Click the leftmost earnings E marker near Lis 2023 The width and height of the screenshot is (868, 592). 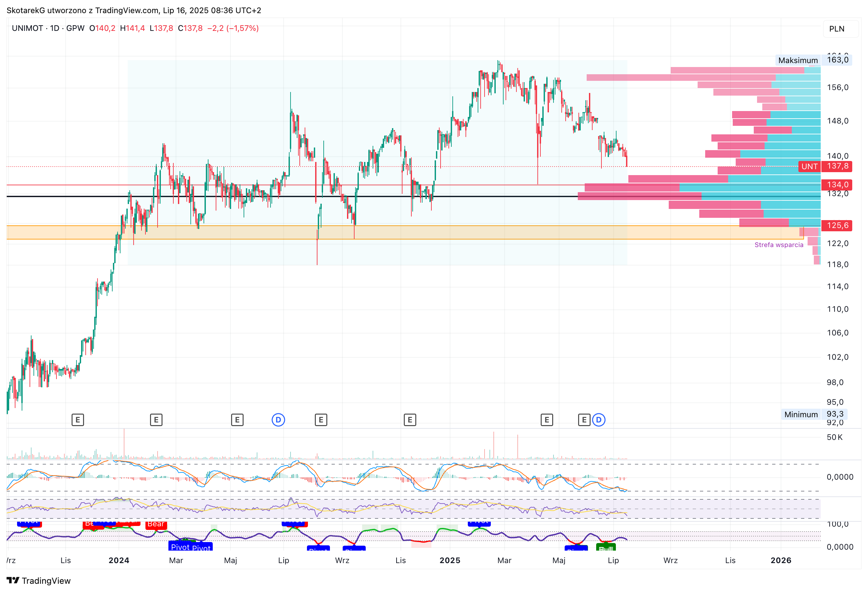pos(78,420)
